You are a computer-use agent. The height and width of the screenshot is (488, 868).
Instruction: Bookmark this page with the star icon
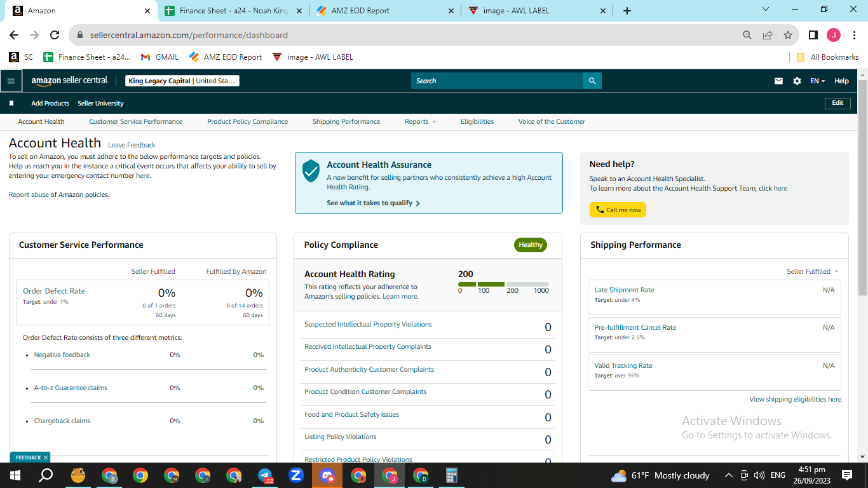pos(788,35)
